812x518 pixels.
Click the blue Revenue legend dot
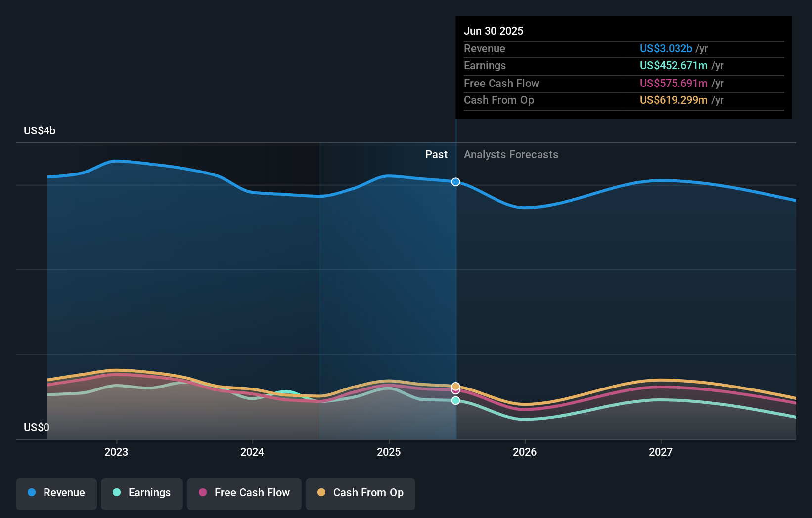click(x=32, y=492)
